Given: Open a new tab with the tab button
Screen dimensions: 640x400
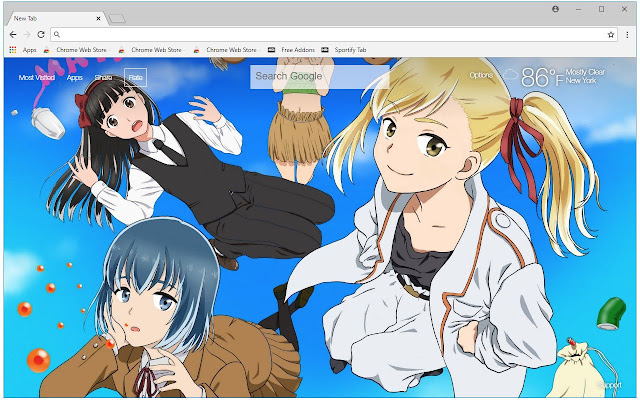Looking at the screenshot, I should (117, 18).
